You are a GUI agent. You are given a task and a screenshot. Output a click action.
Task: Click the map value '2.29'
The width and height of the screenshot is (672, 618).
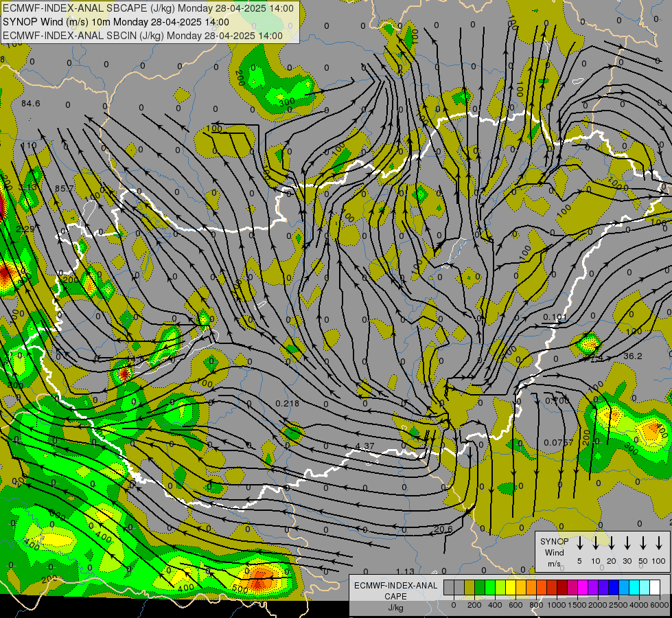pos(25,229)
